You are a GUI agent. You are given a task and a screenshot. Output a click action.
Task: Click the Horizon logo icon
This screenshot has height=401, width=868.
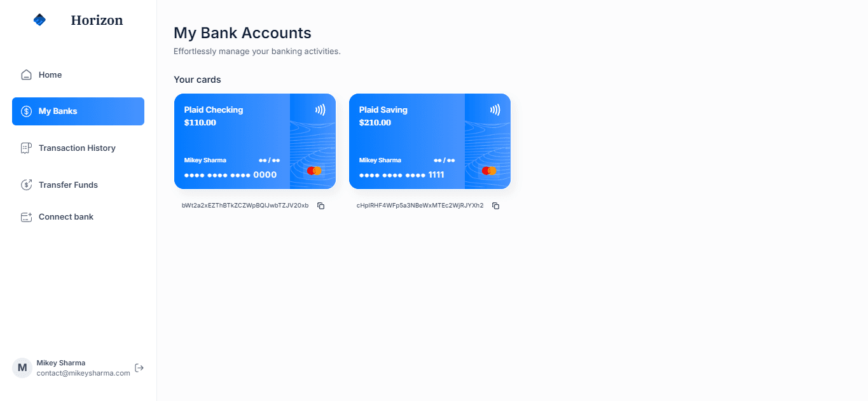coord(39,20)
